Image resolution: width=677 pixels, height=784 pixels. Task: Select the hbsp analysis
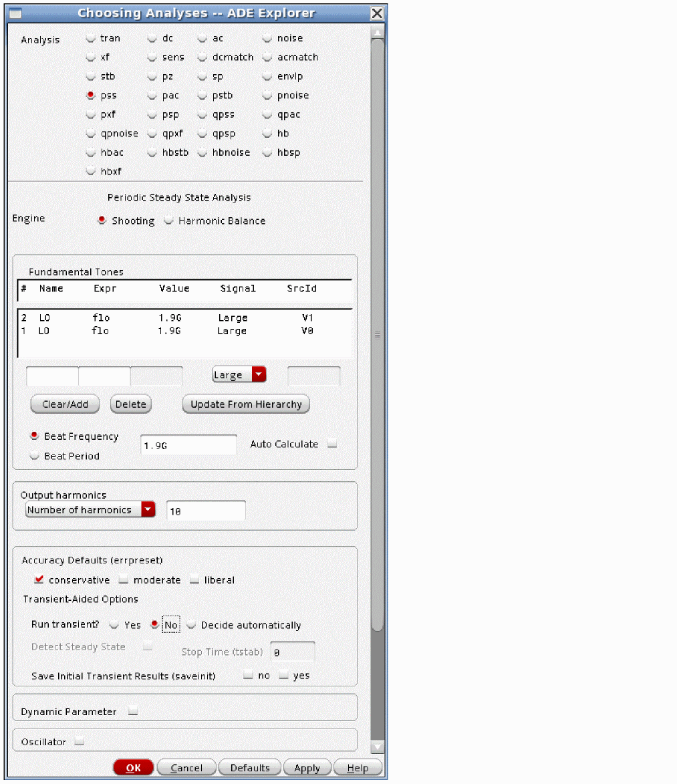coord(267,152)
